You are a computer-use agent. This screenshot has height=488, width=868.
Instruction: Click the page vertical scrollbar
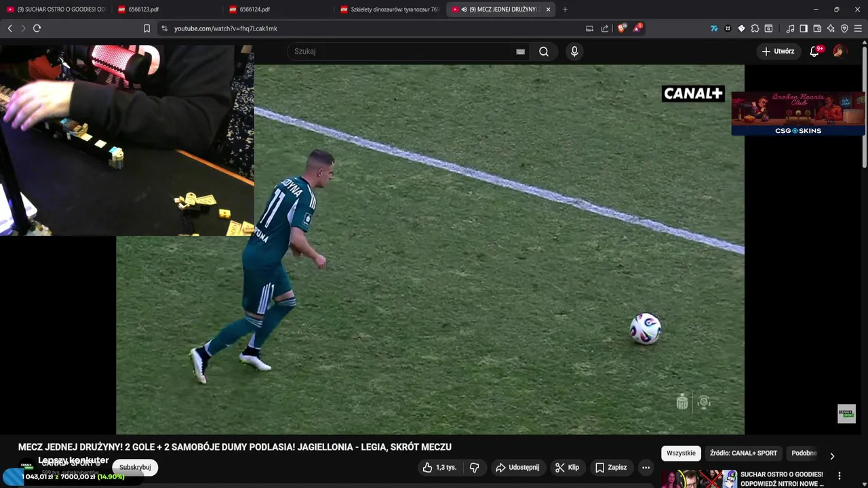pyautogui.click(x=864, y=108)
